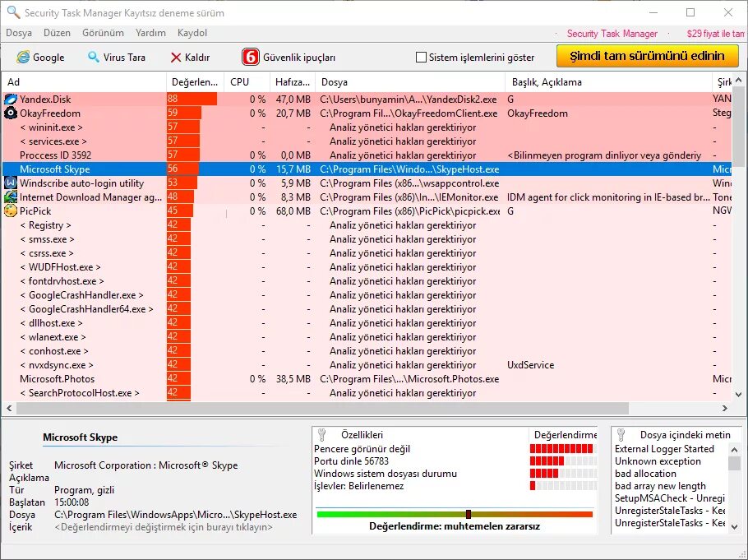This screenshot has height=560, width=748.
Task: Sort by the Başlık, Açıklama column header
Action: [x=608, y=82]
